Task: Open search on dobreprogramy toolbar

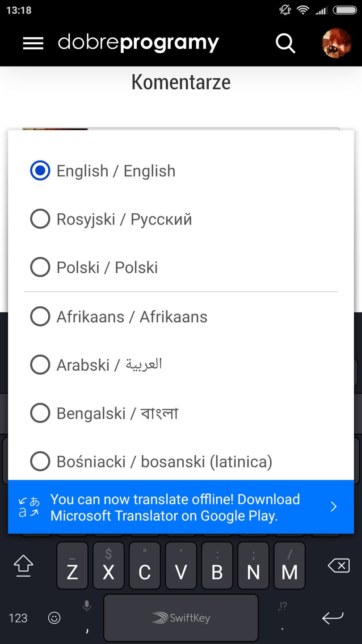Action: [286, 43]
